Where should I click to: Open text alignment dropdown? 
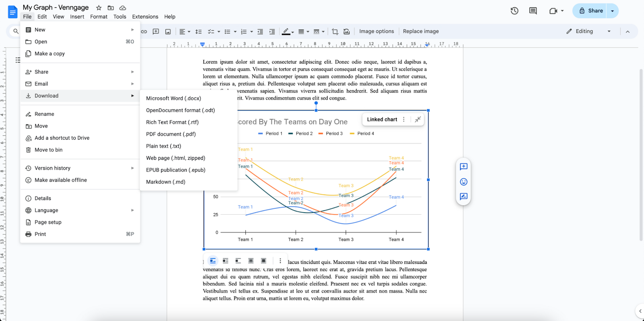185,31
